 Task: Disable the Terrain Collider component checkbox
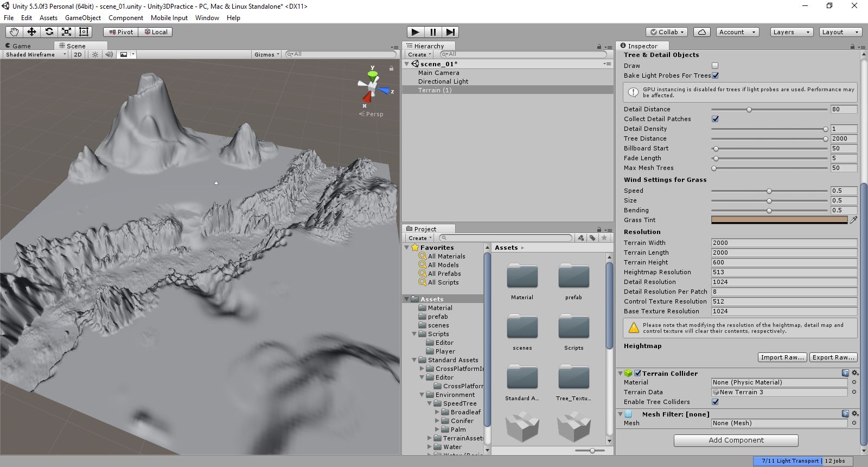click(x=638, y=374)
